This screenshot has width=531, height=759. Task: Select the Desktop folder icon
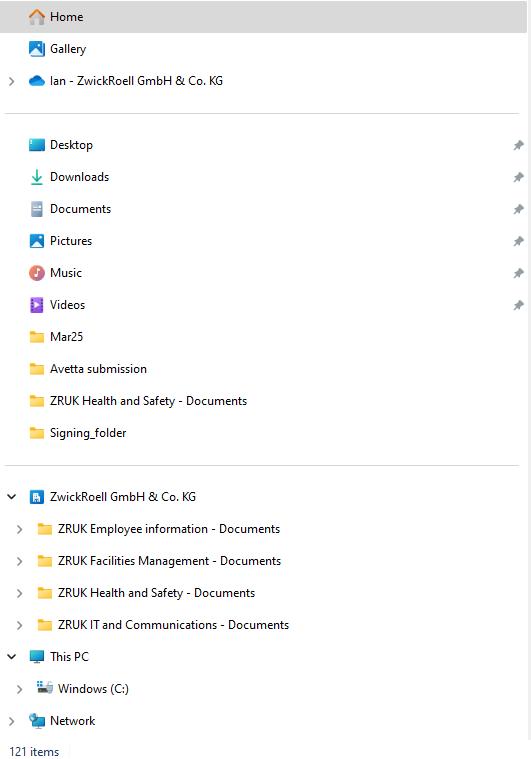[37, 145]
